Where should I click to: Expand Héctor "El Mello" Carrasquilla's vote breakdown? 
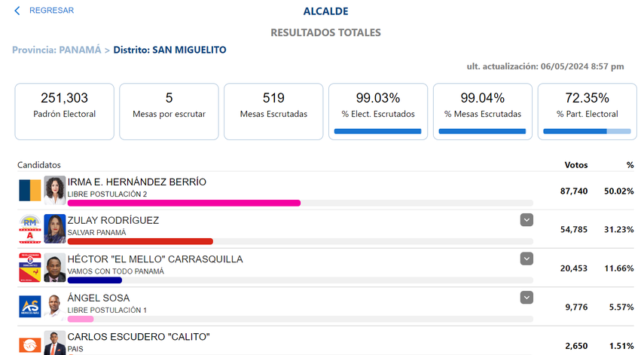coord(526,259)
